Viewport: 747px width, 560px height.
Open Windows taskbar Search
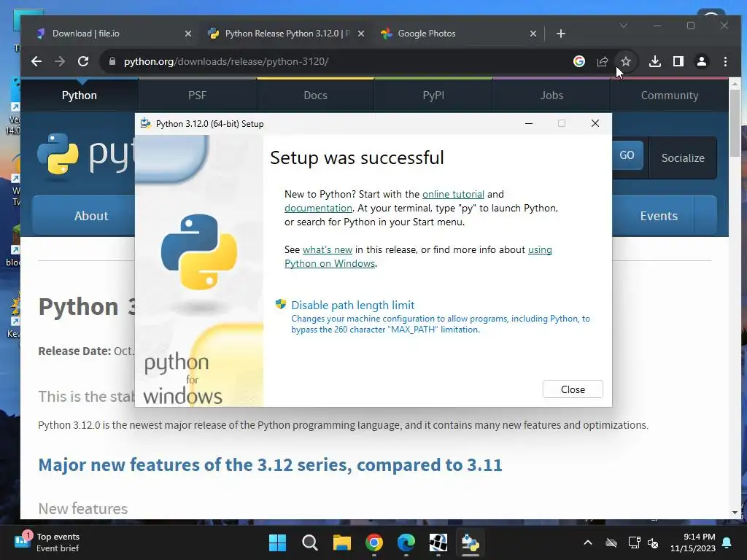pyautogui.click(x=309, y=542)
